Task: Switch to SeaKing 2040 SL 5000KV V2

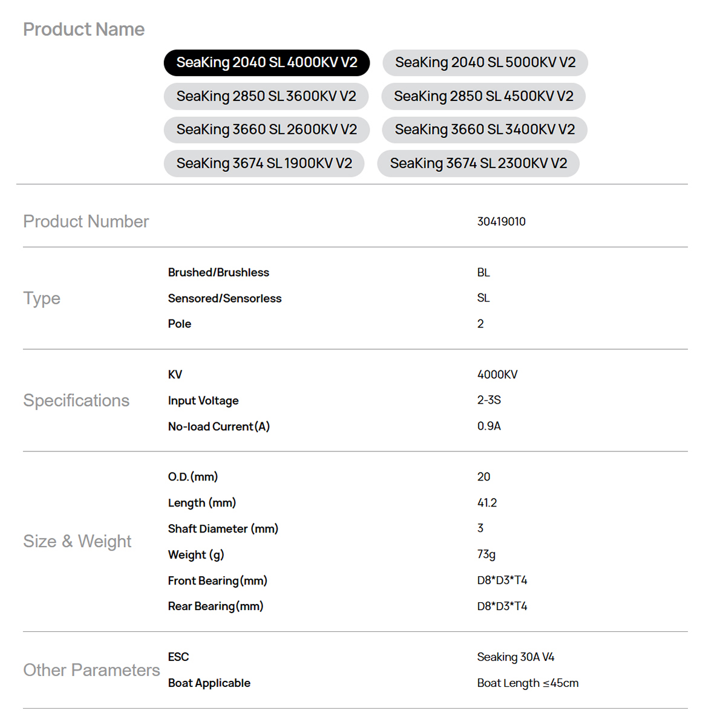Action: point(485,63)
